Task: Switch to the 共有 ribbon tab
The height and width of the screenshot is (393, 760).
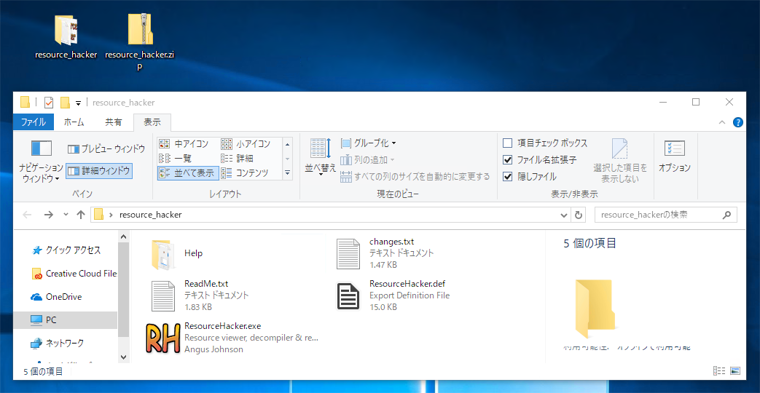Action: click(x=113, y=122)
